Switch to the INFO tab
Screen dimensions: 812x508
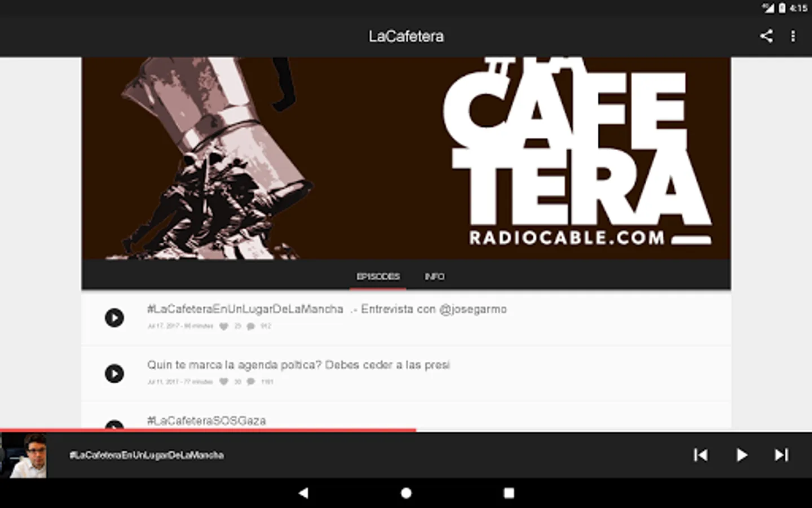434,276
